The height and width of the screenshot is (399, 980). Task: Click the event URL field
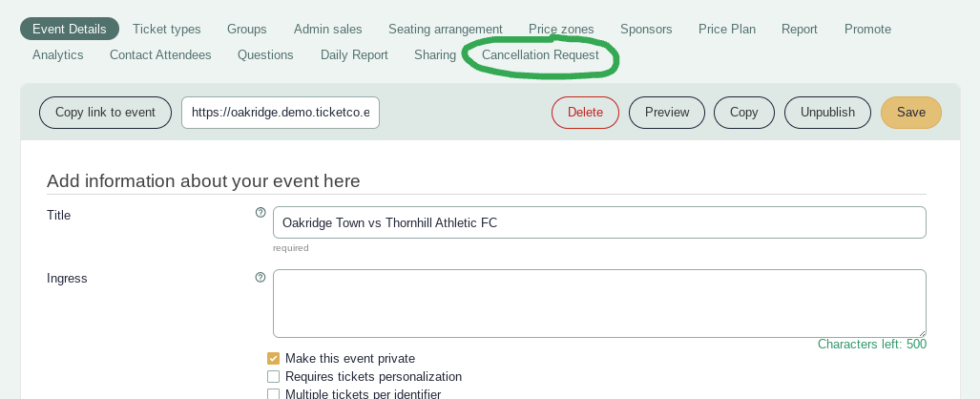281,113
